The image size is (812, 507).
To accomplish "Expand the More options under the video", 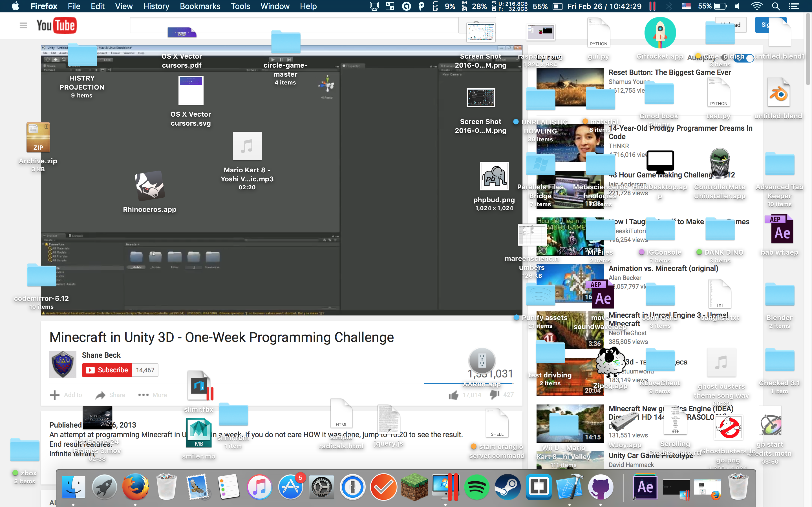I will (152, 395).
